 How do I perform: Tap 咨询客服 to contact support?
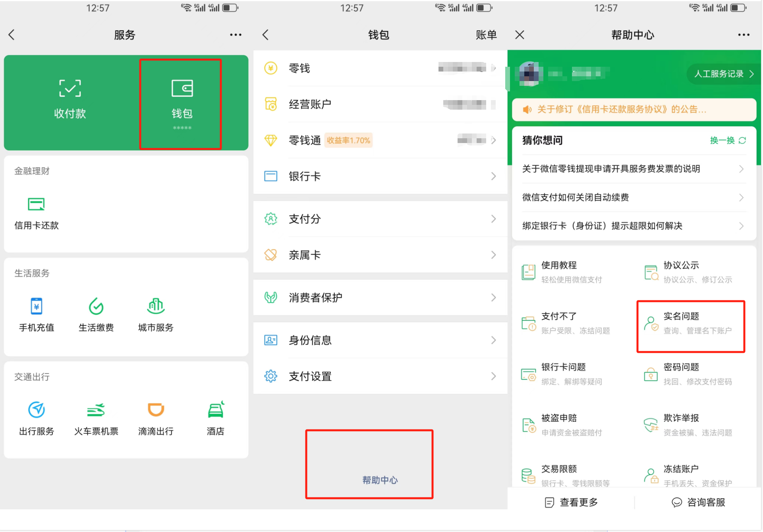pos(698,503)
